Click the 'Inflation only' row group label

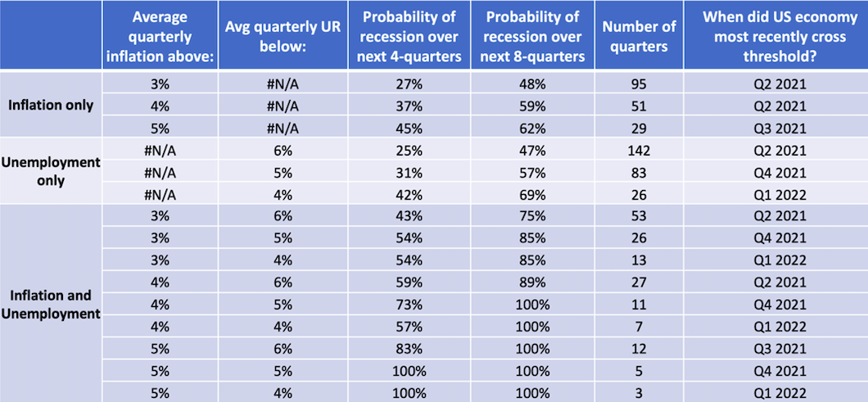click(x=51, y=106)
